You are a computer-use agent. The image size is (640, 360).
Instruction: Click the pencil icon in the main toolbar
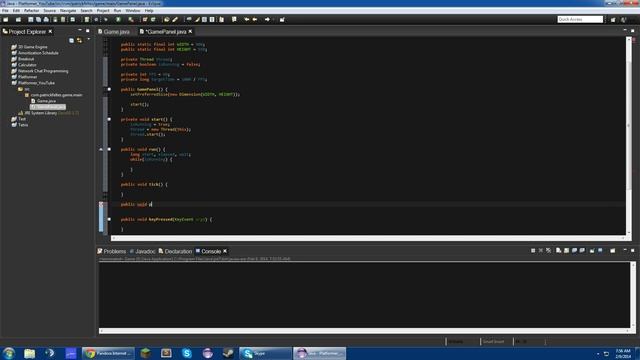click(175, 20)
